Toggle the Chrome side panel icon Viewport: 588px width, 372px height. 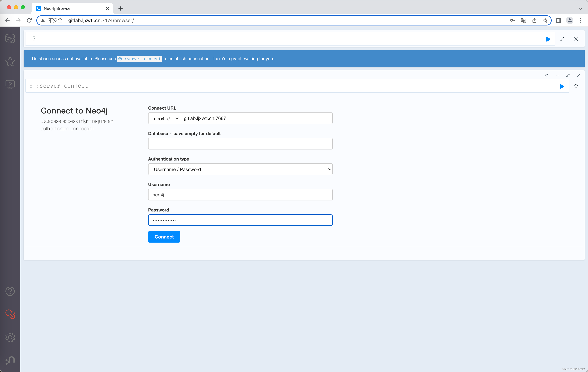coord(559,20)
